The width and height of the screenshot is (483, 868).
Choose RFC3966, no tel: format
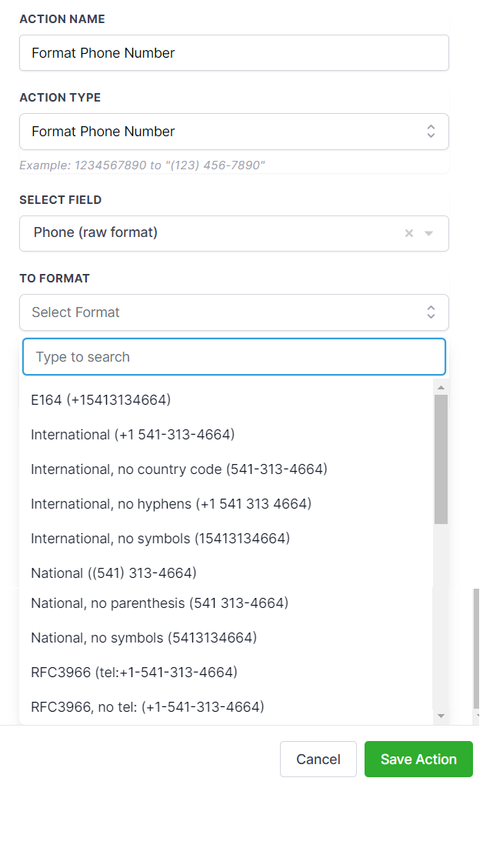(225, 707)
